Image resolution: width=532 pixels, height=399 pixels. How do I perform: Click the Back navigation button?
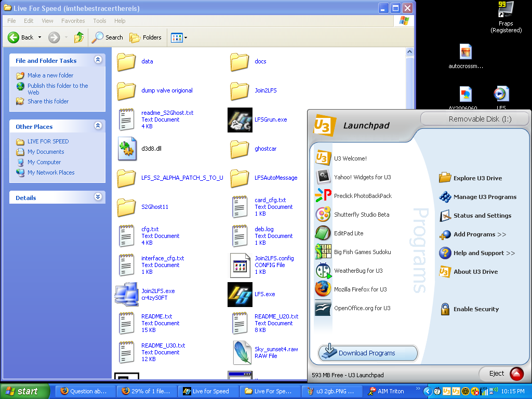click(21, 37)
